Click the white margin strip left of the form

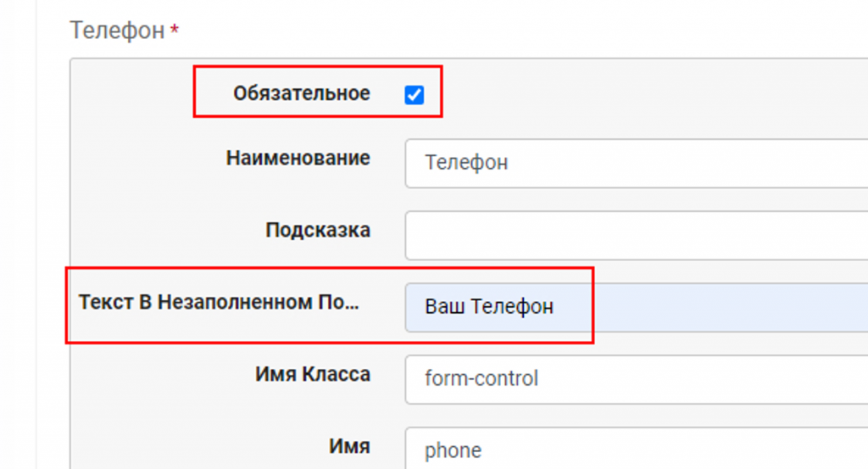pyautogui.click(x=18, y=234)
